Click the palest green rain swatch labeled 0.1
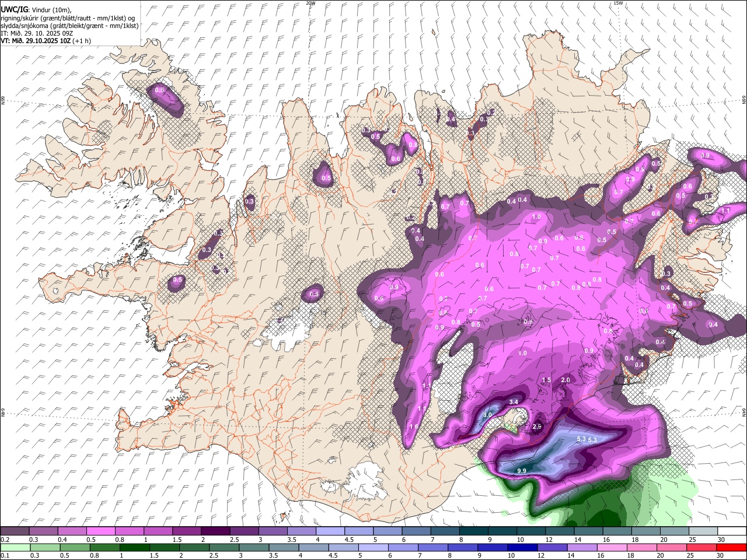The width and height of the screenshot is (747, 560). pyautogui.click(x=16, y=547)
